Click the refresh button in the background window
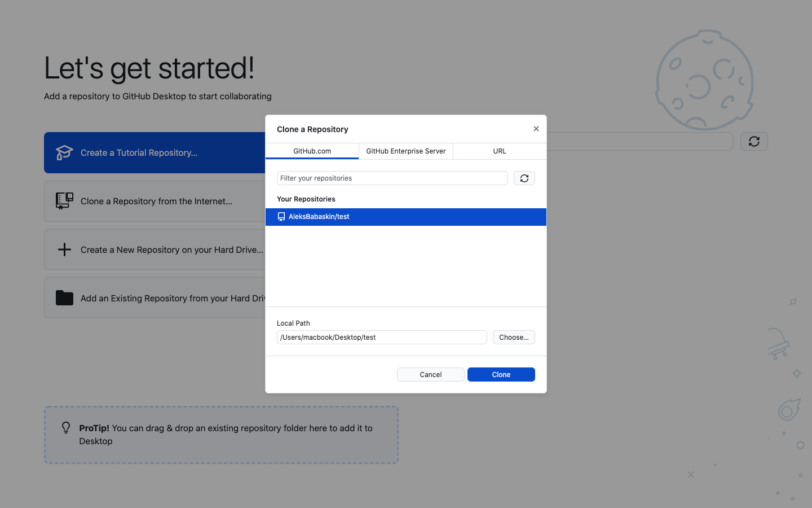This screenshot has width=812, height=508. (754, 142)
